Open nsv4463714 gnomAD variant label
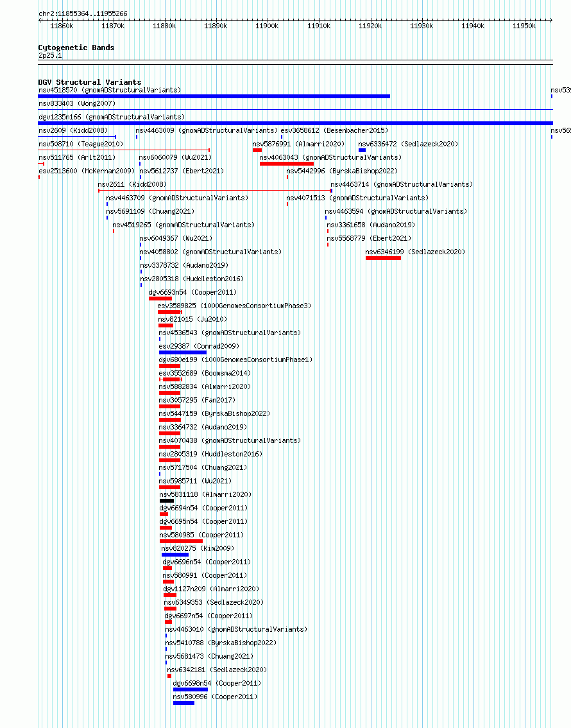 402,184
